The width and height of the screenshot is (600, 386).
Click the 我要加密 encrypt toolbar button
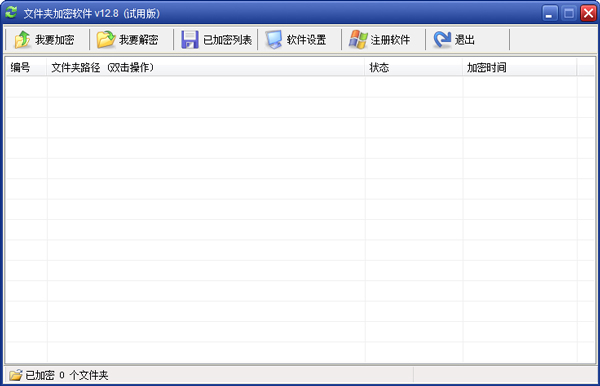coord(48,39)
